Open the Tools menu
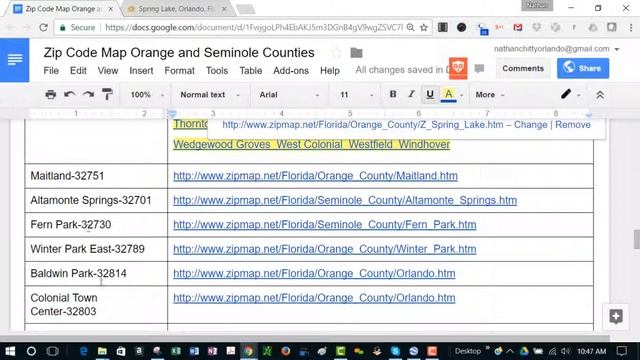640x360 pixels. click(x=217, y=71)
